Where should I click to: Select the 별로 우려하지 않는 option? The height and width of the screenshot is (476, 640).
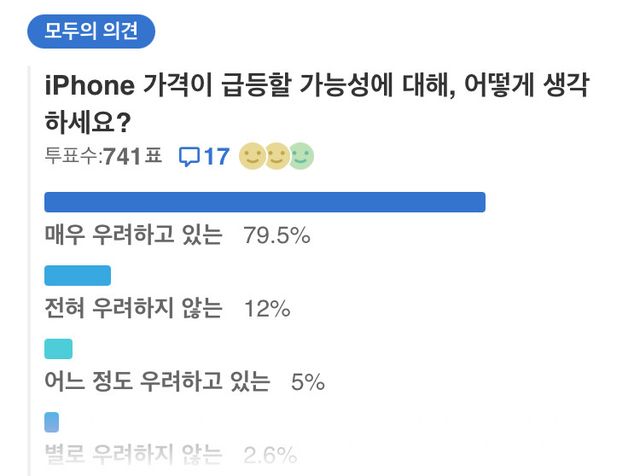pos(133,455)
